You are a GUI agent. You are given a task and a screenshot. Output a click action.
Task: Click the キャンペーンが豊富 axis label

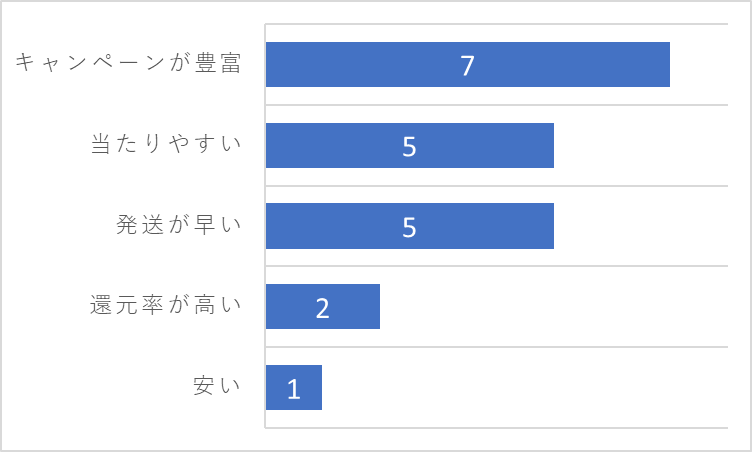[x=128, y=63]
